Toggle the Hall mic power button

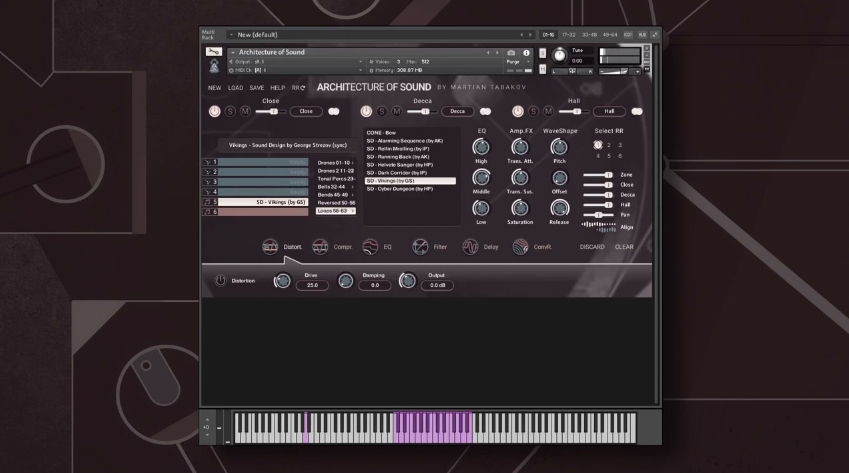[x=518, y=111]
